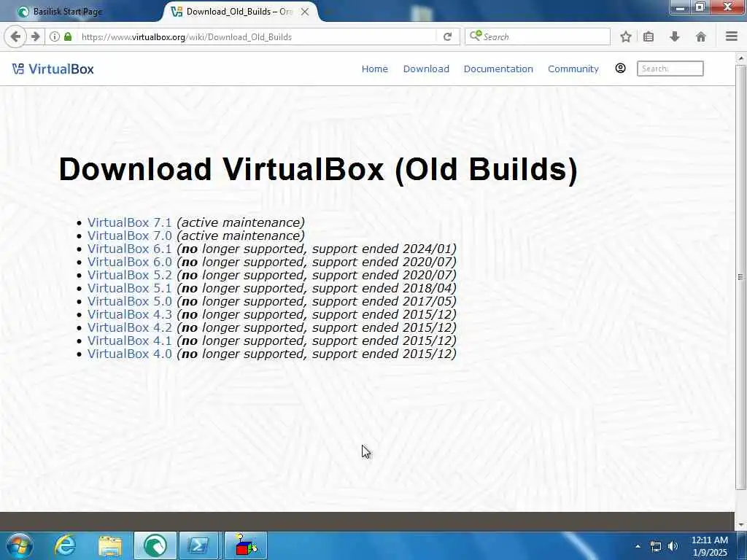Click the scrollbar up arrow
The image size is (747, 560).
[x=741, y=58]
